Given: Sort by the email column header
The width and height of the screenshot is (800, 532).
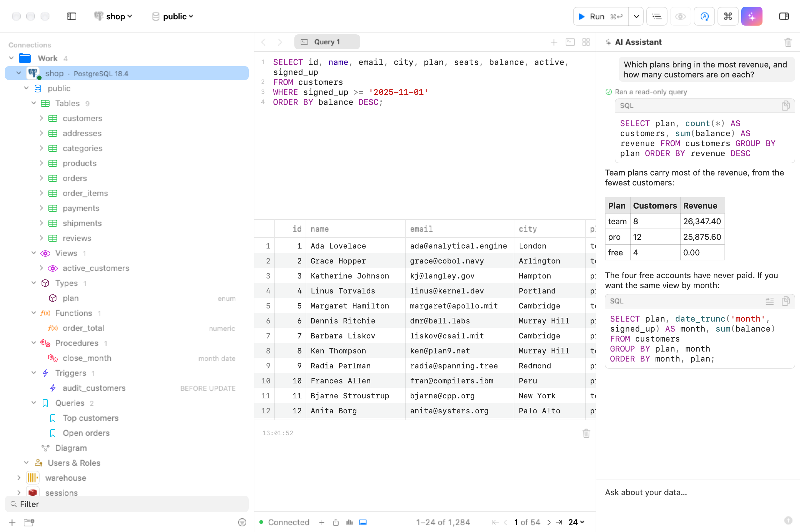Looking at the screenshot, I should [x=459, y=229].
